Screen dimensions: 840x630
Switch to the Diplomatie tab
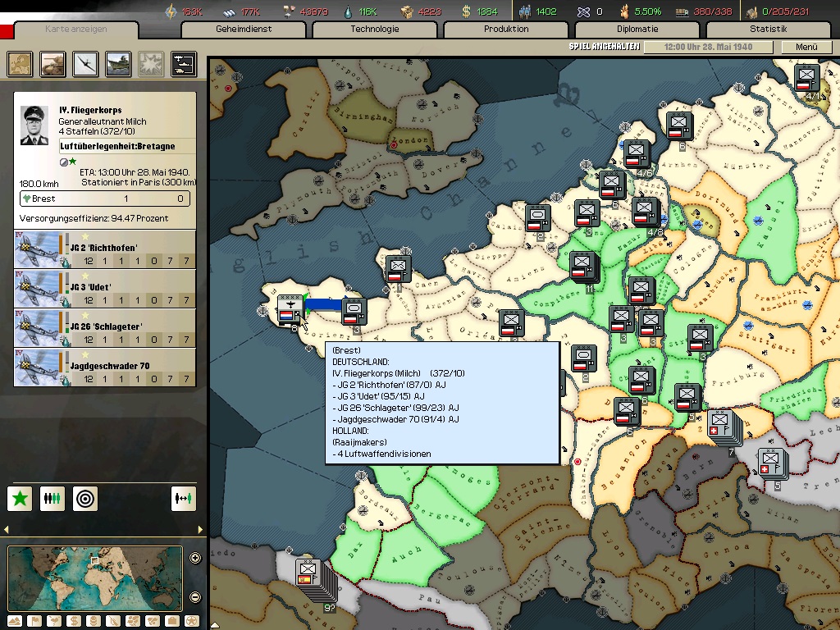[637, 30]
